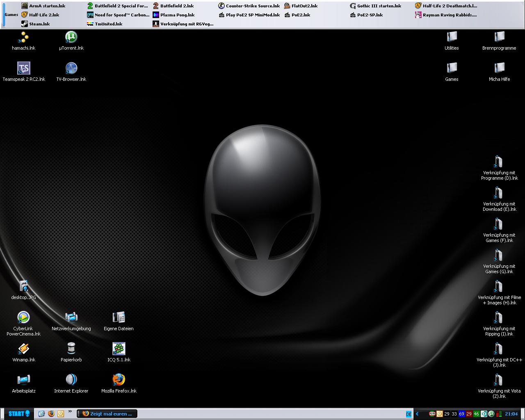Switch to 'Zeigt mal euren...' Firefox window

107,413
